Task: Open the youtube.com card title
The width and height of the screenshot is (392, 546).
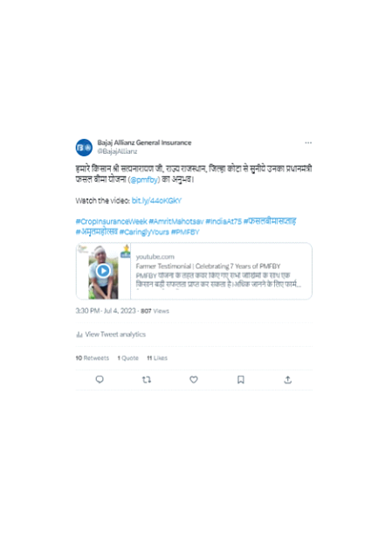Action: point(208,266)
